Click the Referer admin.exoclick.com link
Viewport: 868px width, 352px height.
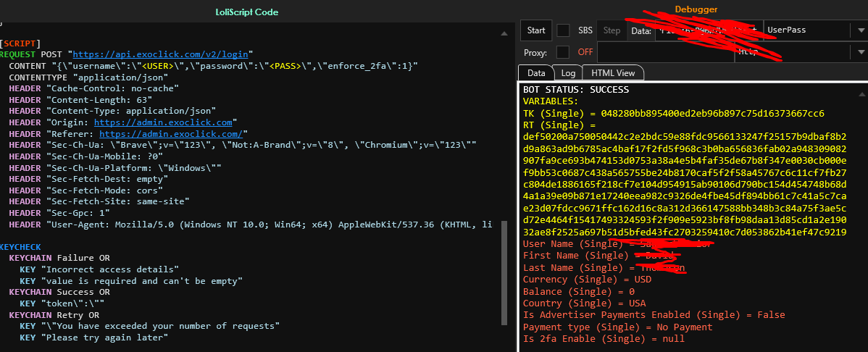(170, 134)
